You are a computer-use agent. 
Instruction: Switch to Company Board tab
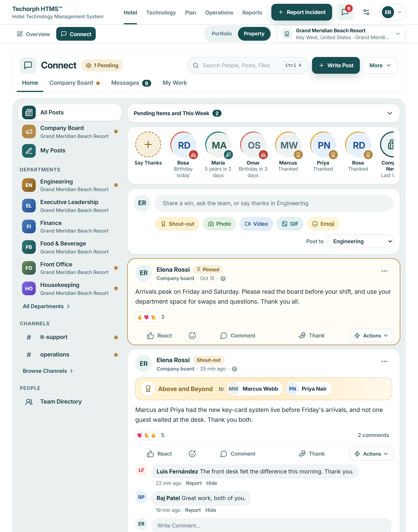point(75,83)
